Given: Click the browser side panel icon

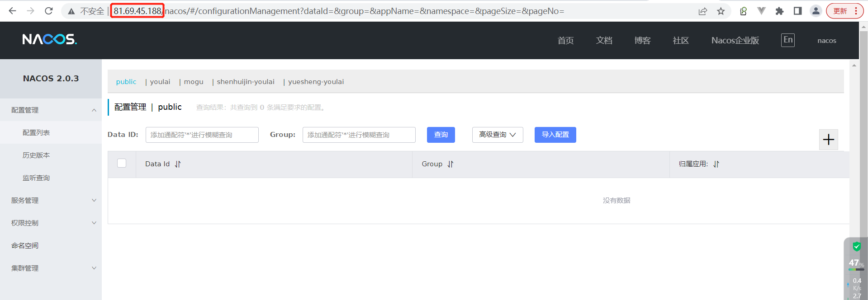Looking at the screenshot, I should pyautogui.click(x=797, y=11).
